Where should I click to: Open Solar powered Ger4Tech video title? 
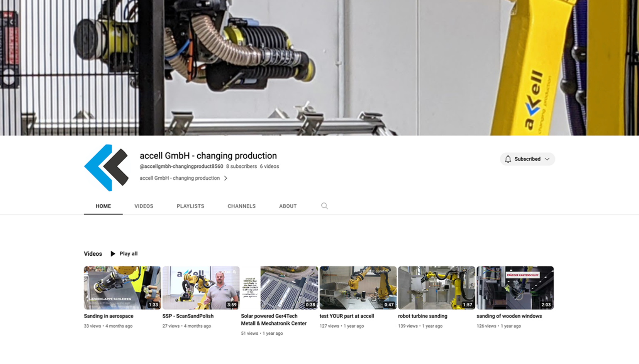[x=274, y=320]
